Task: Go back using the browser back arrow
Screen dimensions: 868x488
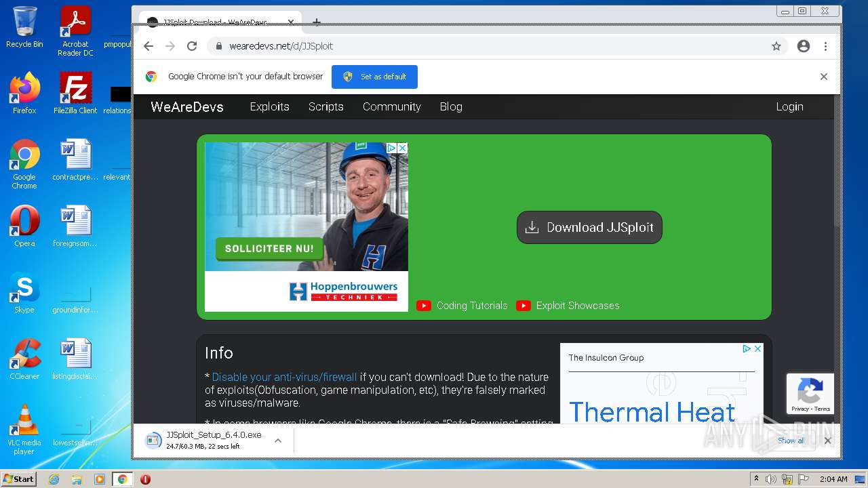Action: (149, 46)
